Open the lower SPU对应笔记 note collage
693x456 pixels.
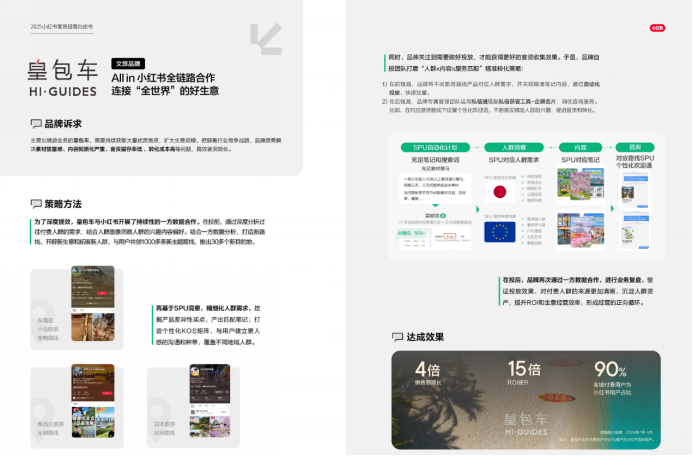tap(580, 230)
